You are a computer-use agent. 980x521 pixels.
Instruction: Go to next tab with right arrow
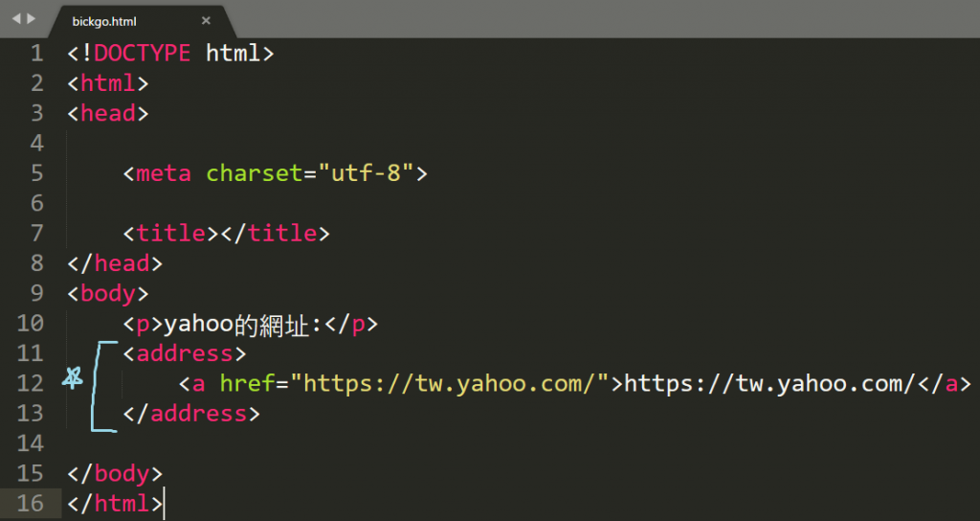coord(32,19)
